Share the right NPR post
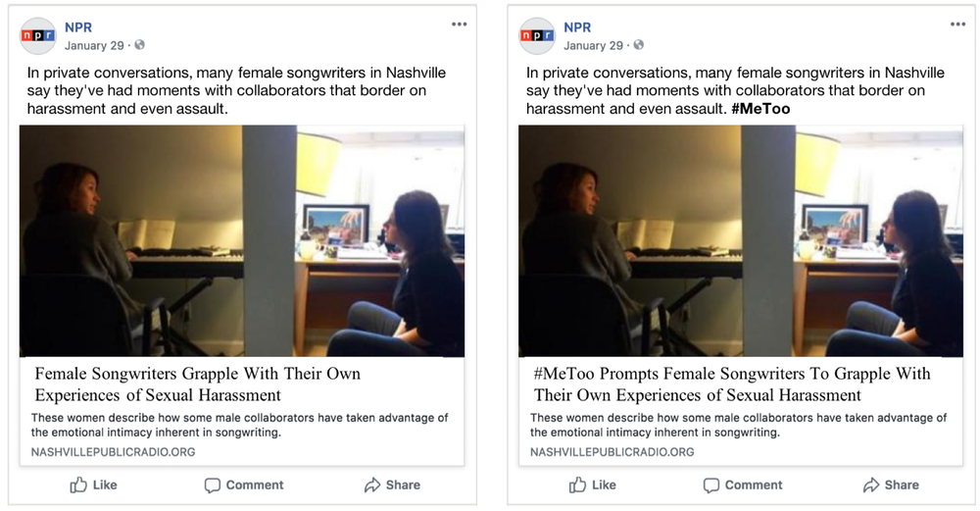The image size is (980, 511). point(891,485)
